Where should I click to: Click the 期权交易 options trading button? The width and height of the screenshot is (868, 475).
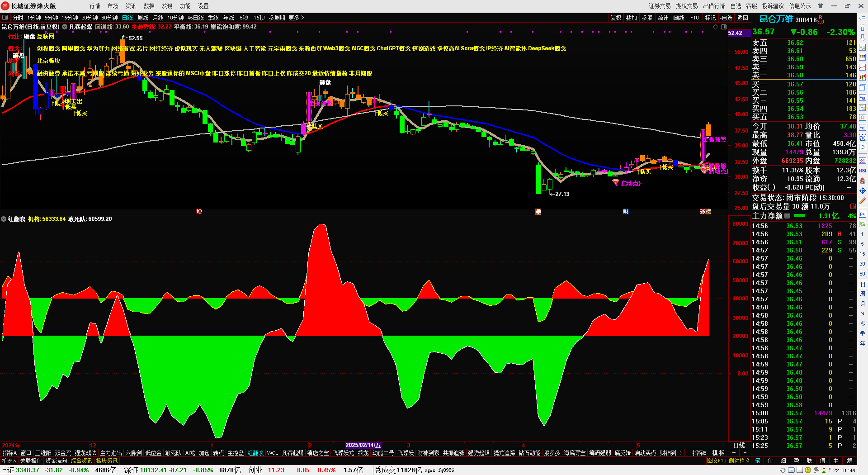[687, 6]
